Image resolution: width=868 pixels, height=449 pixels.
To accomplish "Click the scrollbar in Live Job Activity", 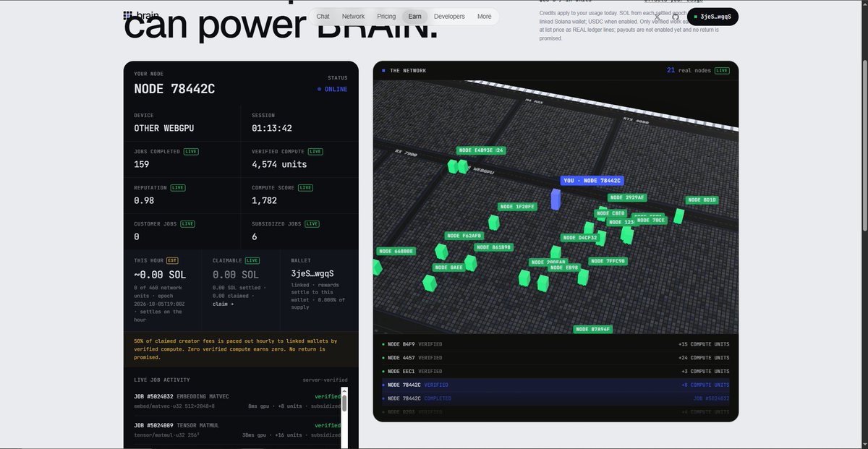I will [x=344, y=403].
